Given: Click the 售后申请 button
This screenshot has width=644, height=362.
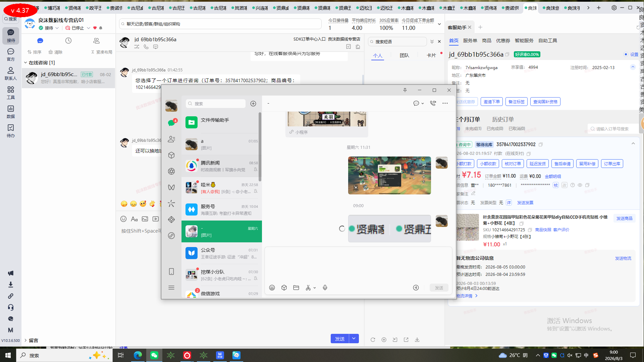Looking at the screenshot, I should pyautogui.click(x=562, y=164).
